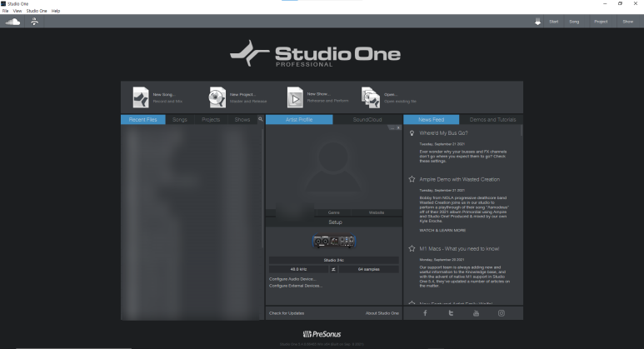Image resolution: width=644 pixels, height=349 pixels.
Task: Click the star icon beside Ampire Demo
Action: tap(412, 179)
